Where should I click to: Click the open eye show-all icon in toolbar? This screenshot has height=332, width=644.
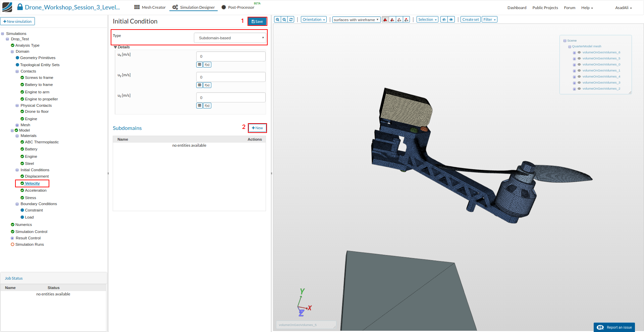[x=451, y=19]
